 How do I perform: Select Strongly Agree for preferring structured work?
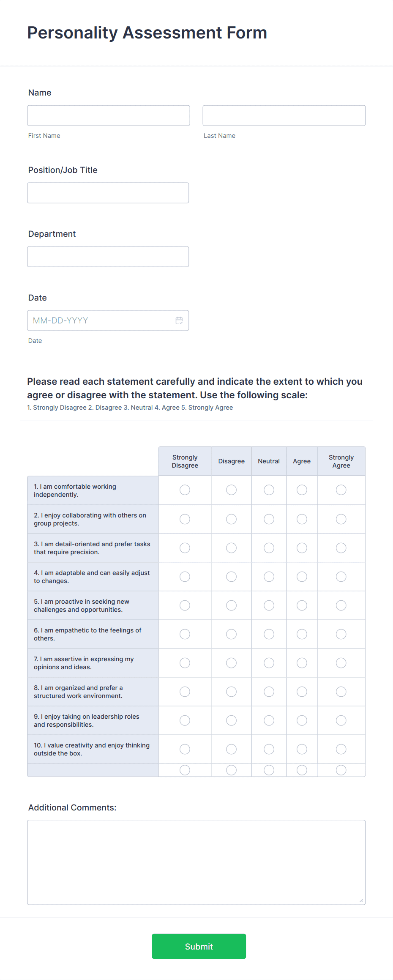[x=341, y=692]
